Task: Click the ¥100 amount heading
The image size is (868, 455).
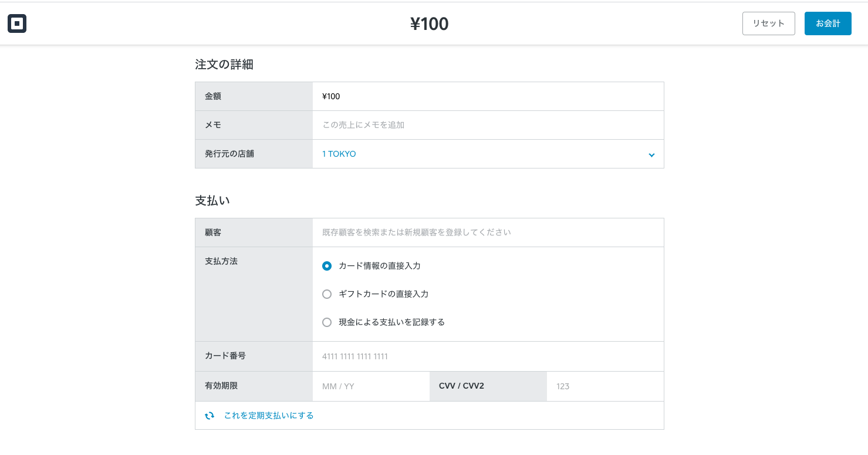Action: [430, 23]
